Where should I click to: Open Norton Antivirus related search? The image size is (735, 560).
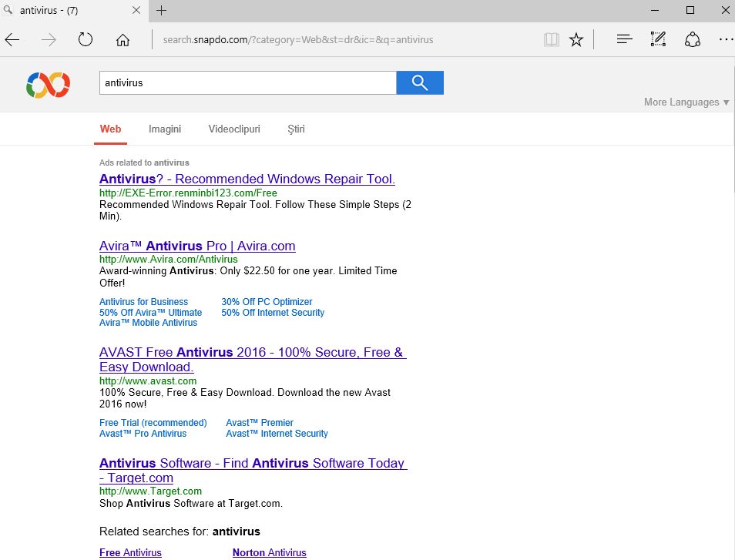pos(269,553)
